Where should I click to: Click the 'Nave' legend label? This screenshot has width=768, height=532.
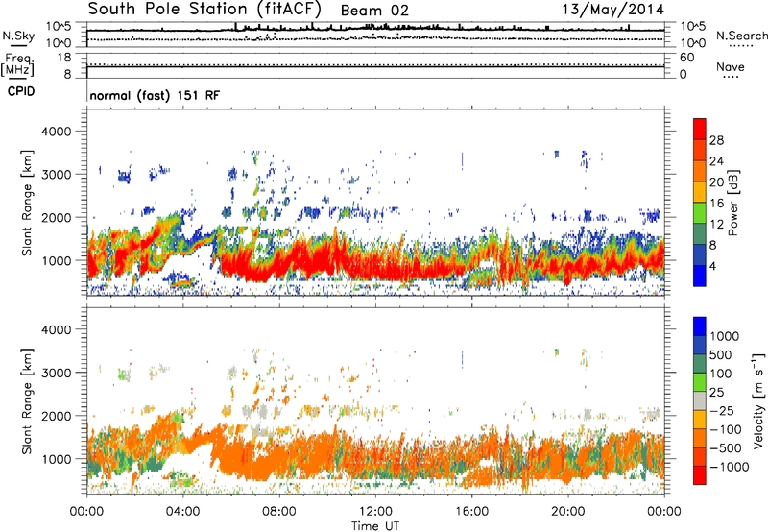pyautogui.click(x=731, y=67)
